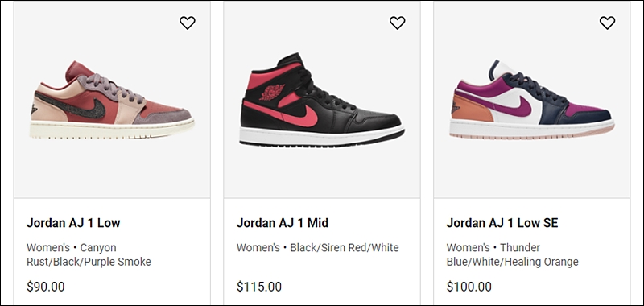Screen dimensions: 644x306
Task: Select the $115.00 price text
Action: point(259,287)
